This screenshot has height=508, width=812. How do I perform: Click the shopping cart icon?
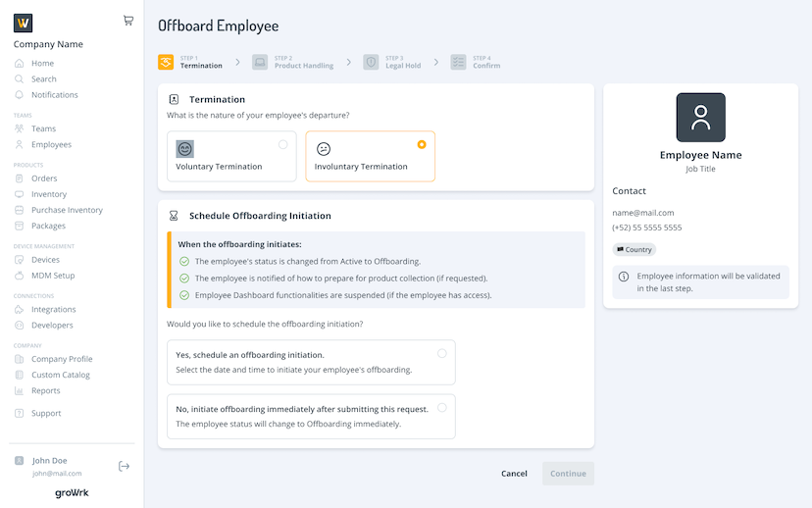point(128,21)
